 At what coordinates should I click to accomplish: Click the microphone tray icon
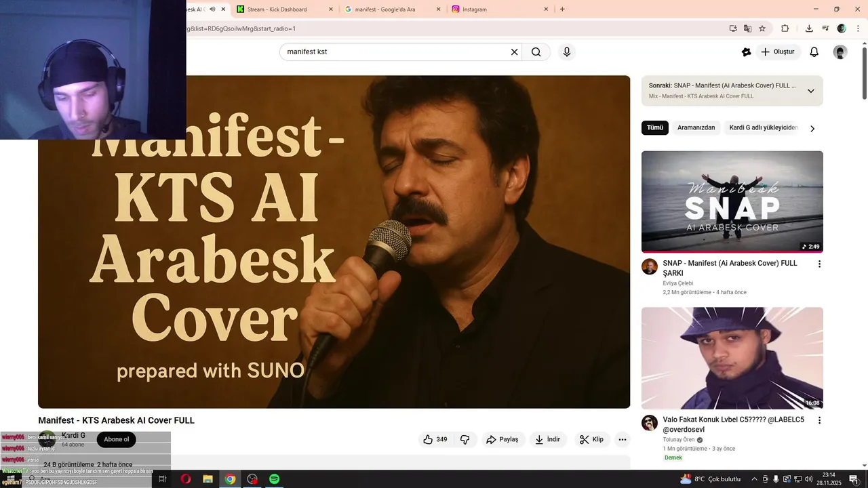click(x=776, y=479)
